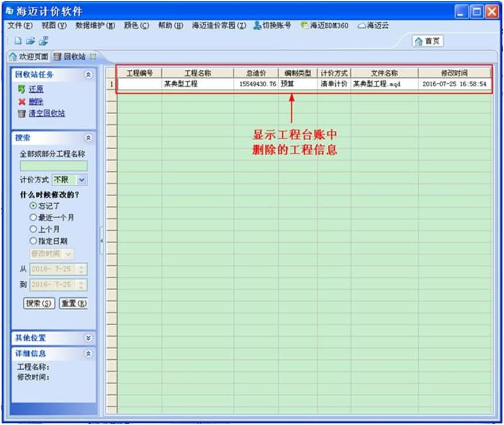
Task: Click the project name search input field
Action: [x=54, y=166]
